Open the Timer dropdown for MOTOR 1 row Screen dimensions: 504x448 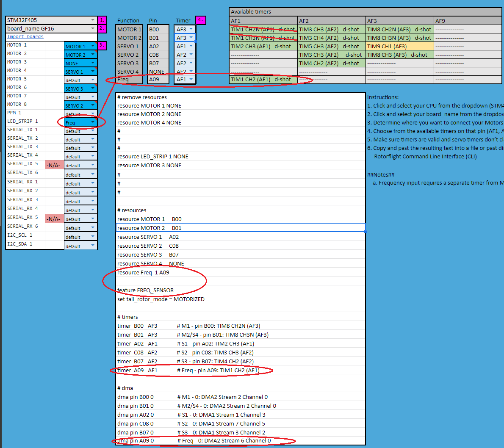point(191,29)
